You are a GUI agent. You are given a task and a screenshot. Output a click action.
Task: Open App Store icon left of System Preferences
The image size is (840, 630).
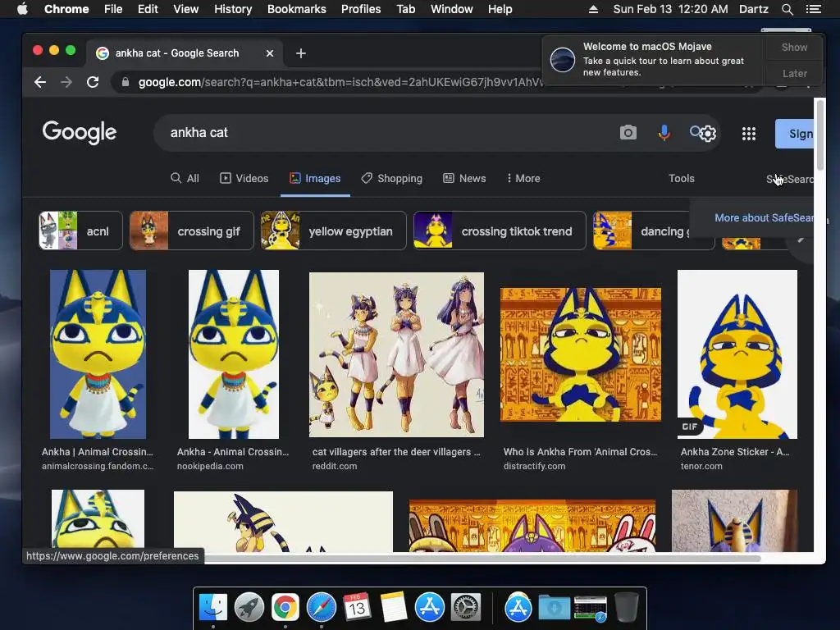(x=430, y=608)
